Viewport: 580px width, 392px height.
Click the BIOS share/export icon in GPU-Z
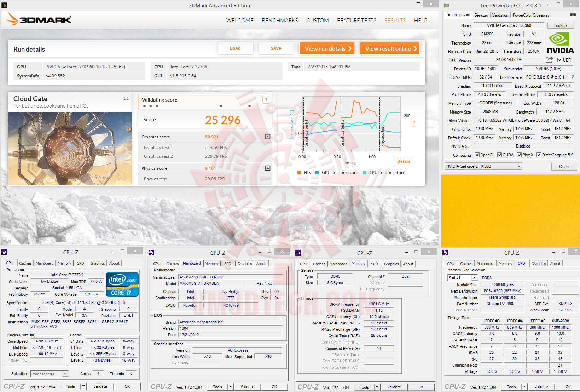tap(549, 60)
